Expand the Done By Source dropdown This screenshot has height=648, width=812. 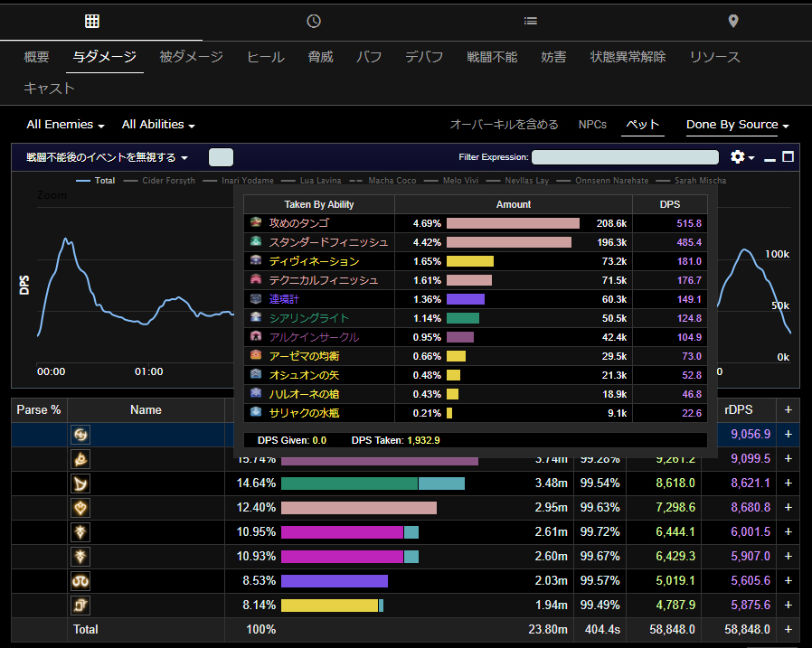(x=737, y=125)
